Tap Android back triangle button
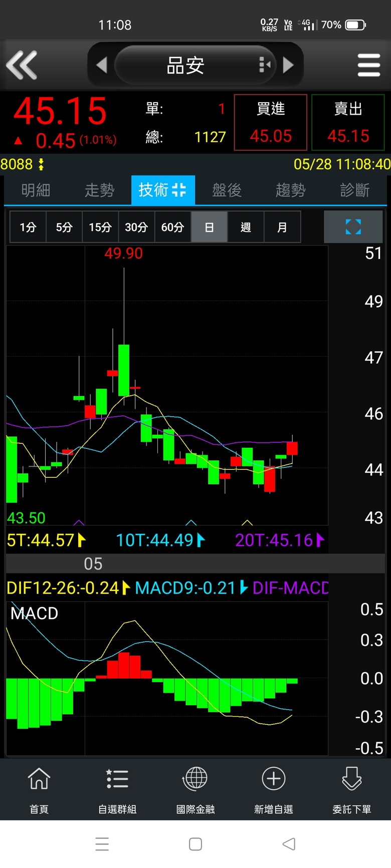 289,844
